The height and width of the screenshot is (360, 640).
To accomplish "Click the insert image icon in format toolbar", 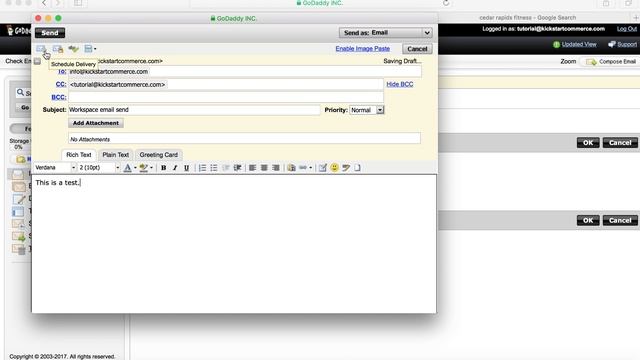I will [291, 168].
